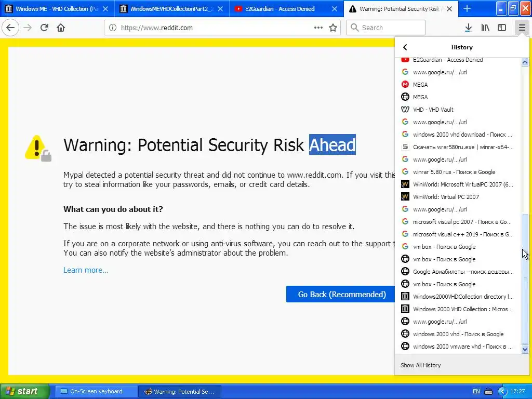Switch to Windows ME - VHD Collection tab
The height and width of the screenshot is (399, 532).
click(x=57, y=9)
